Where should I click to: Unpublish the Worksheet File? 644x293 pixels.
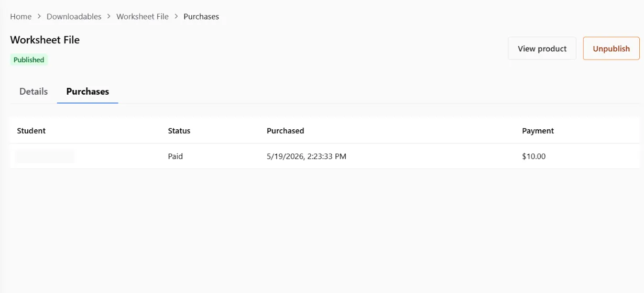pos(611,49)
